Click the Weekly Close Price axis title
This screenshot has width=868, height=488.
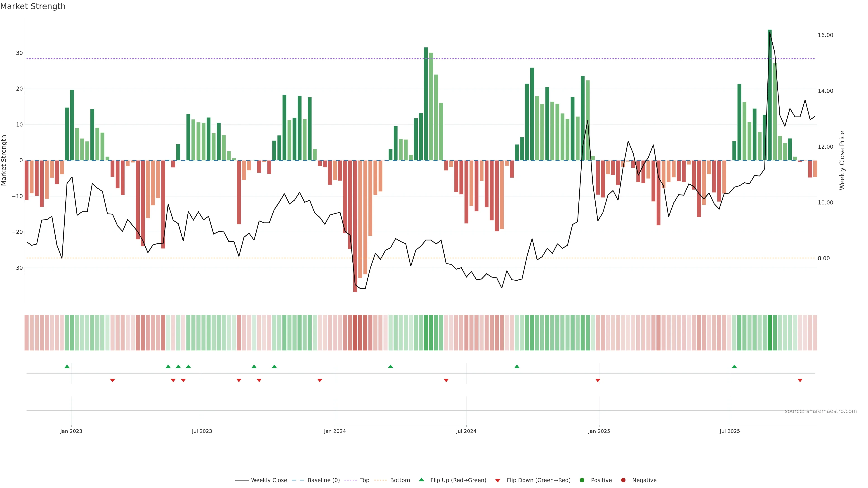point(842,160)
